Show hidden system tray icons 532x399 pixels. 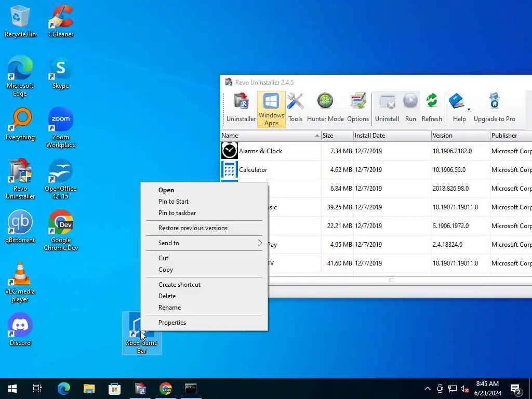[428, 389]
